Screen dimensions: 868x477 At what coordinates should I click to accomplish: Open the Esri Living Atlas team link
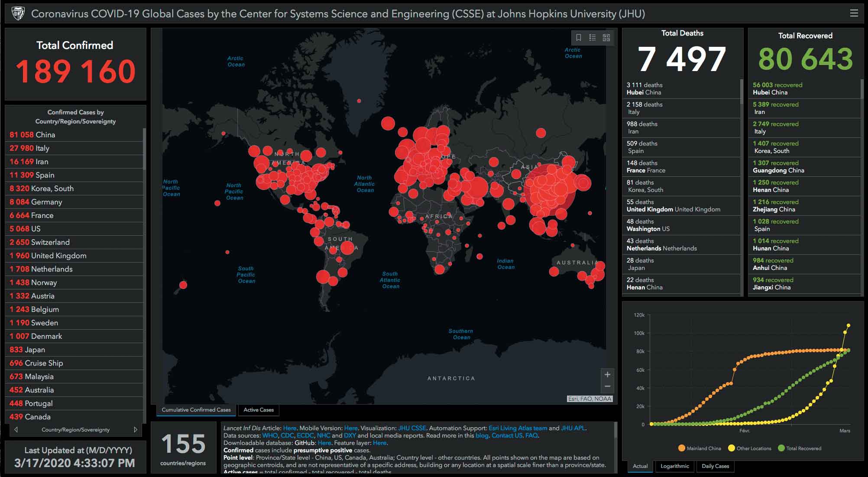click(x=518, y=428)
